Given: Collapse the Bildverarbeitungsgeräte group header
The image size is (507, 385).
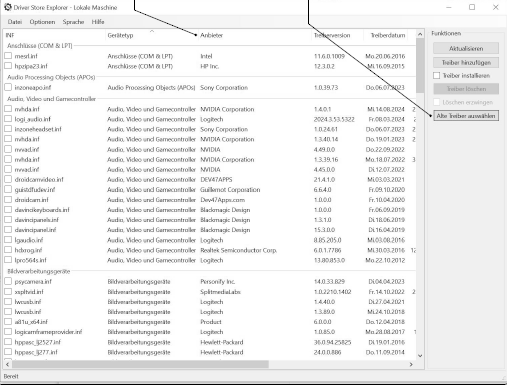Looking at the screenshot, I should pyautogui.click(x=39, y=271).
